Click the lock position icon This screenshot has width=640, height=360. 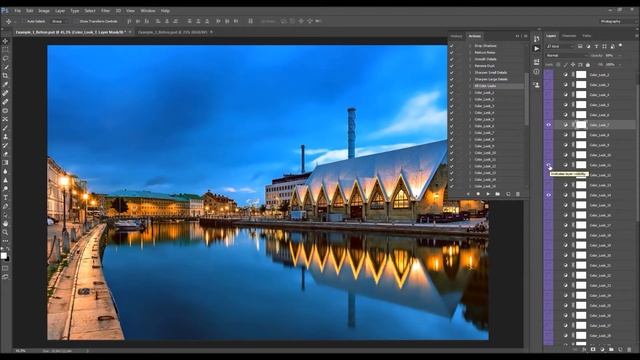click(573, 64)
